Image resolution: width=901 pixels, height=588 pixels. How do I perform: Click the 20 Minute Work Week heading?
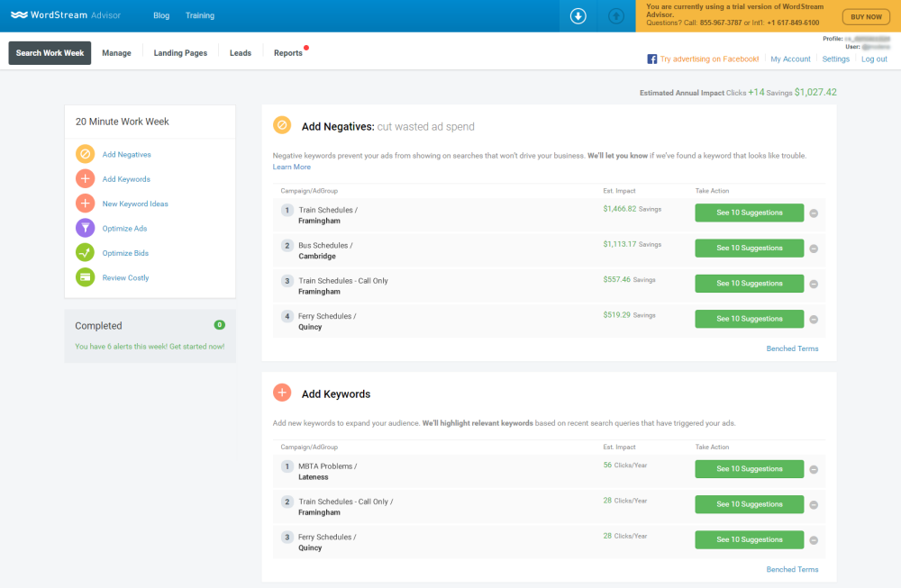coord(122,122)
